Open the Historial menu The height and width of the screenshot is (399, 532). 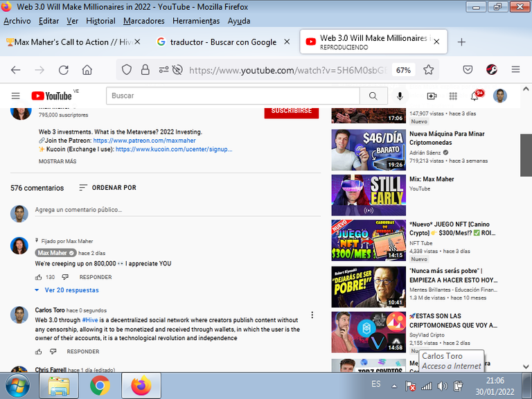coord(100,21)
